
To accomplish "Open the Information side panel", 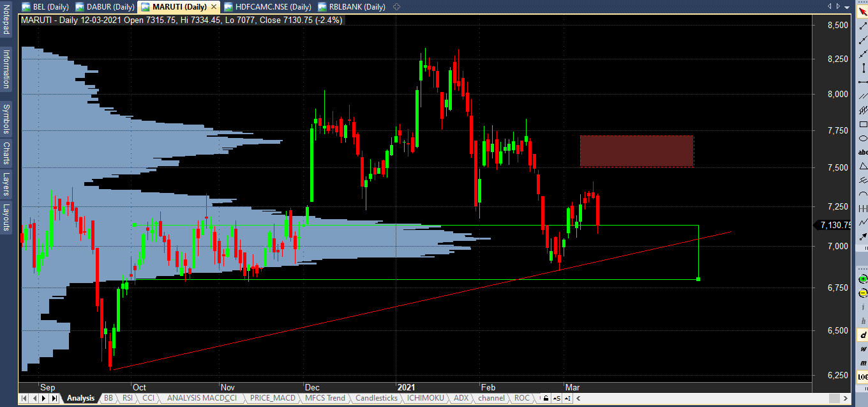I will pyautogui.click(x=6, y=68).
